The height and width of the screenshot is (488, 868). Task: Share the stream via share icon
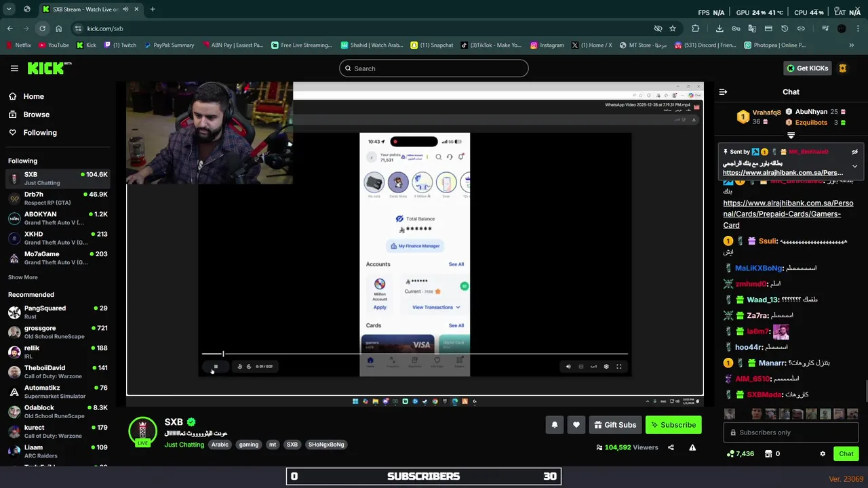(x=671, y=447)
